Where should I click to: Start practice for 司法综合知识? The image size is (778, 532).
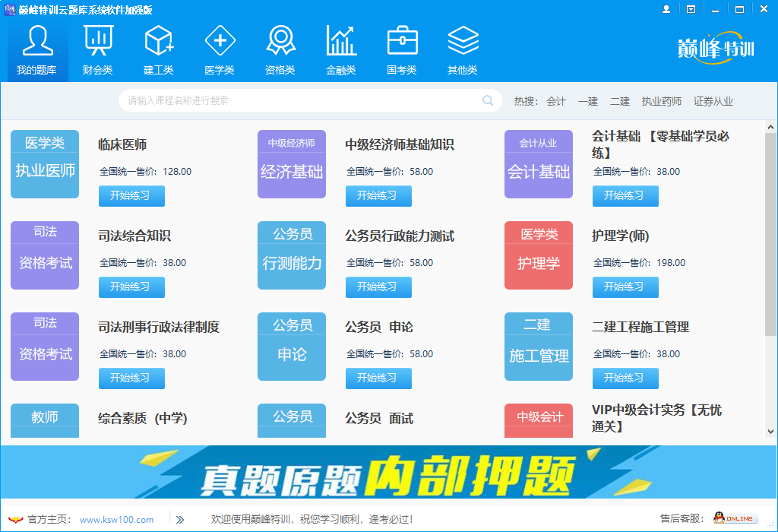coord(131,287)
